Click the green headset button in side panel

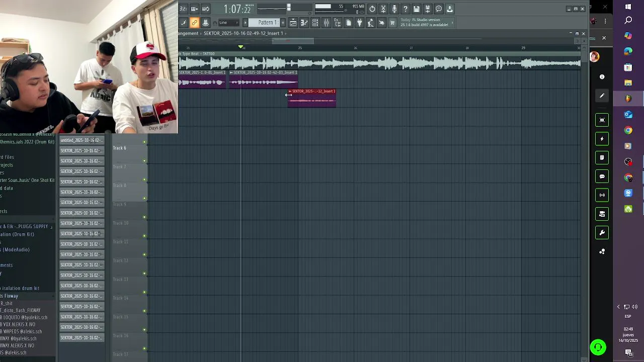click(x=598, y=347)
